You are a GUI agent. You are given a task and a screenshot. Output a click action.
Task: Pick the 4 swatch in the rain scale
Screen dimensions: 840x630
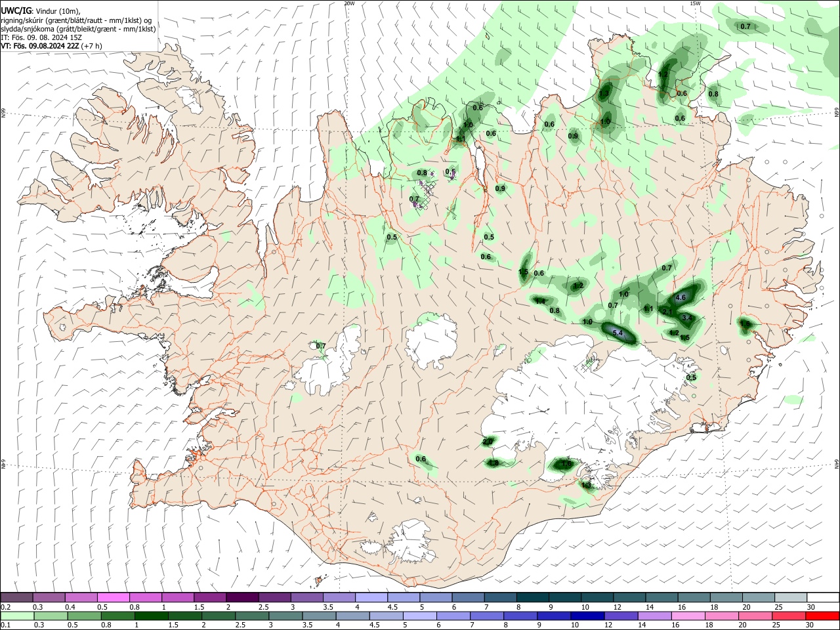pos(352,616)
